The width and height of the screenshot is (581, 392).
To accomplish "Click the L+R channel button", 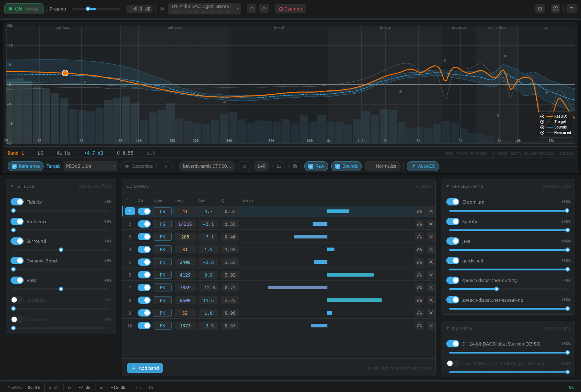I will click(261, 166).
